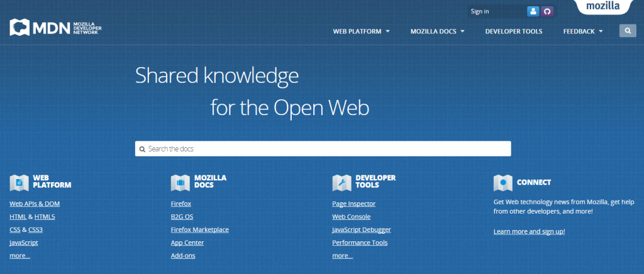The height and width of the screenshot is (274, 644).
Task: Open search via the header magnifier button
Action: (628, 31)
